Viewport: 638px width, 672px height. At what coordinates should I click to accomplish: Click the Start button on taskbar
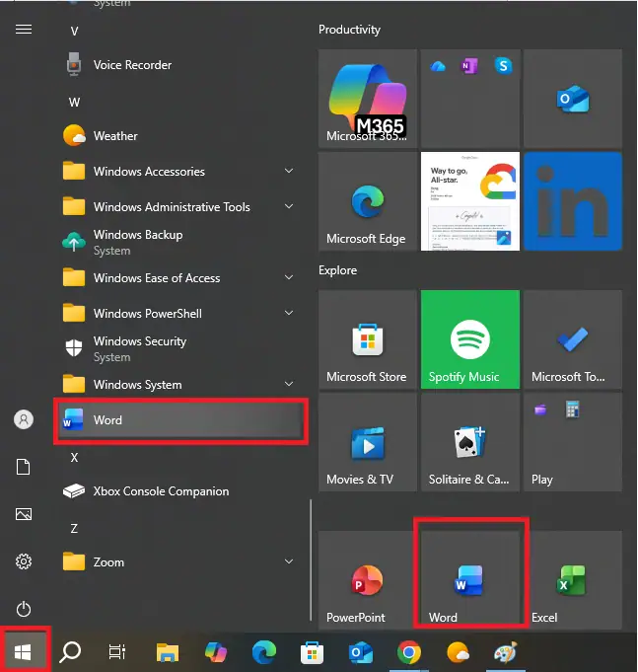point(24,651)
